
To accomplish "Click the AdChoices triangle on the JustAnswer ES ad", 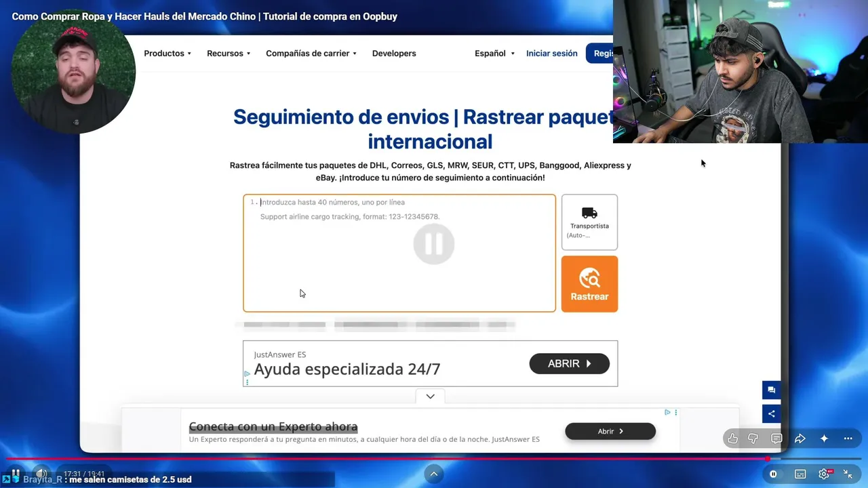I will pyautogui.click(x=247, y=373).
